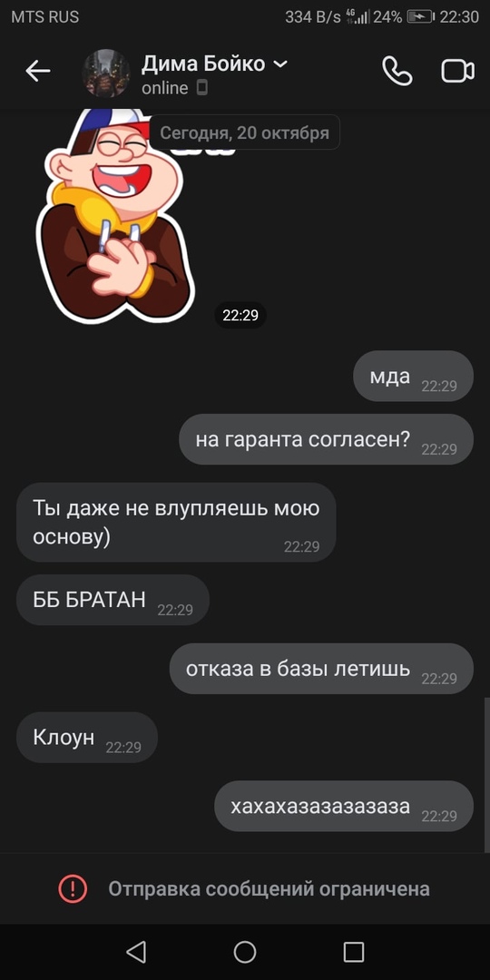Select the date label Сегодня, 20 октября
This screenshot has height=980, width=490.
pyautogui.click(x=244, y=132)
